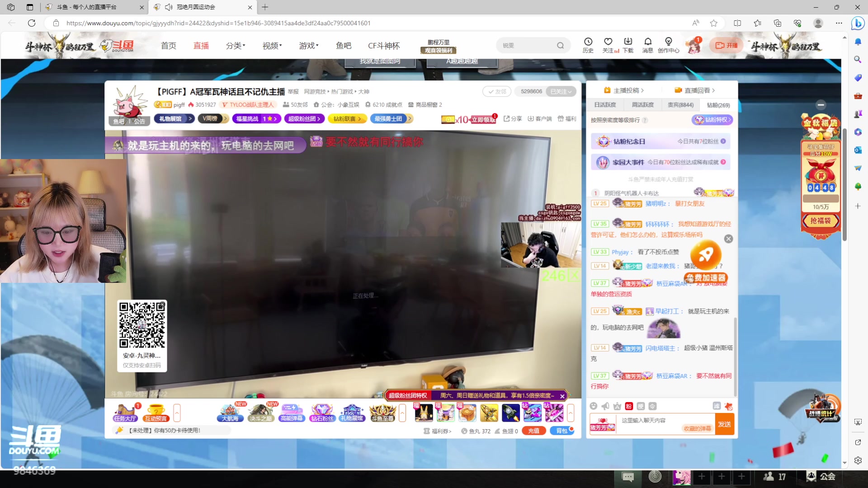Screen dimensions: 868x488
Task: Open 任务大厅 task hall icon
Action: (125, 413)
